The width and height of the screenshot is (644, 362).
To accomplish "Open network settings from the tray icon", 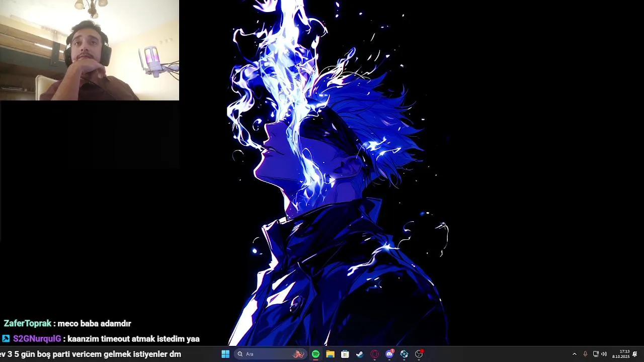I will point(596,354).
